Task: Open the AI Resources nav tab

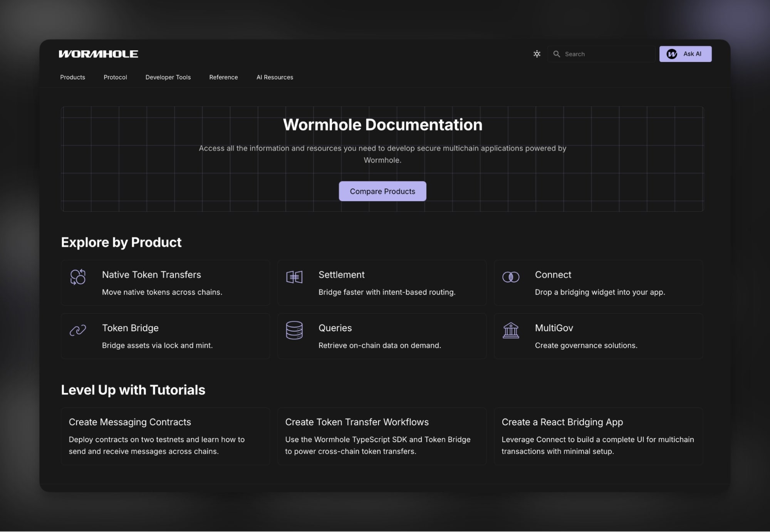Action: click(x=275, y=77)
